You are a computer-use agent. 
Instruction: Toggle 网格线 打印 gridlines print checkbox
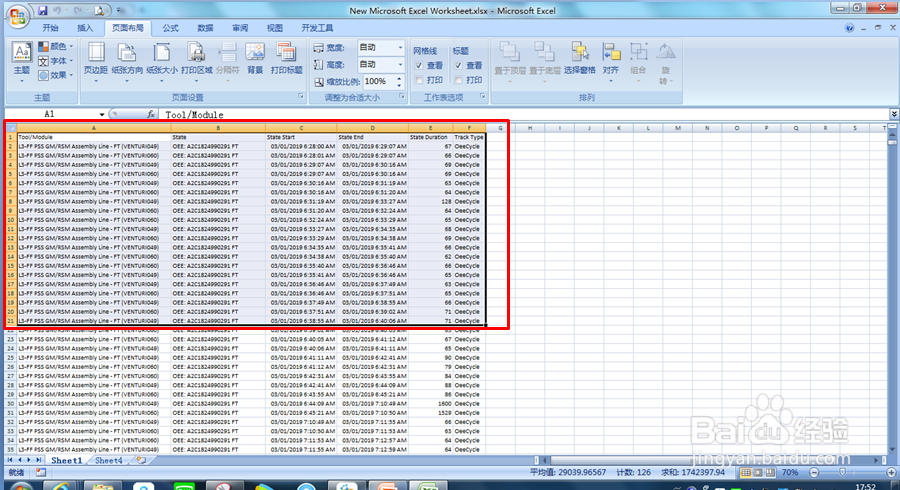tap(419, 80)
